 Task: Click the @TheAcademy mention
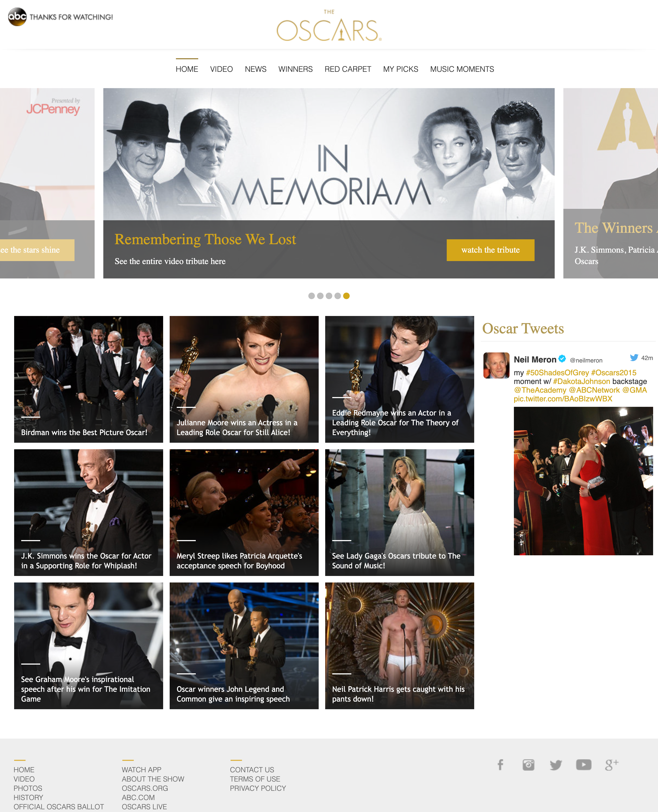click(540, 390)
